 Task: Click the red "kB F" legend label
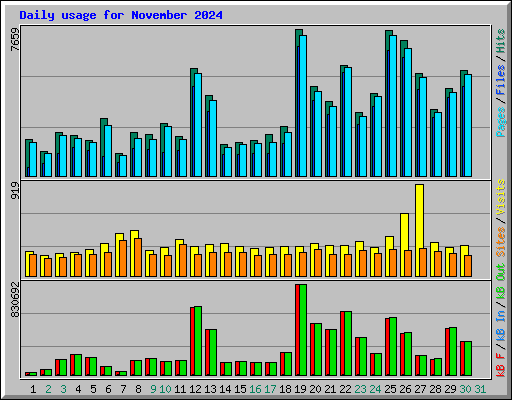(x=501, y=365)
